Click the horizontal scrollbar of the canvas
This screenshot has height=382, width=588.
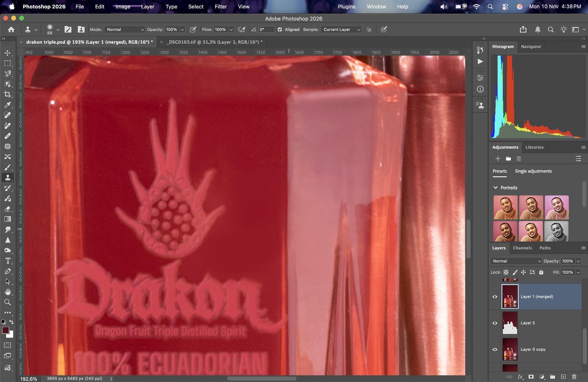[262, 379]
